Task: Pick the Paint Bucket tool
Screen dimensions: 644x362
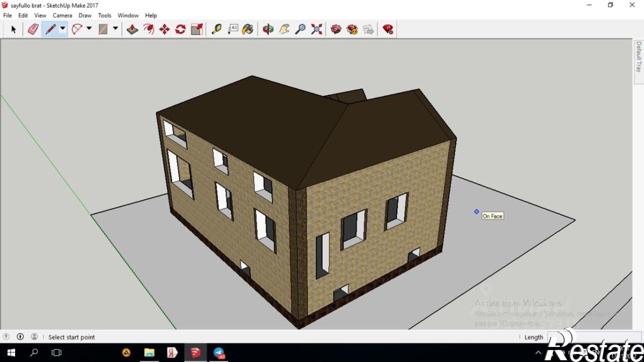Action: pos(248,29)
